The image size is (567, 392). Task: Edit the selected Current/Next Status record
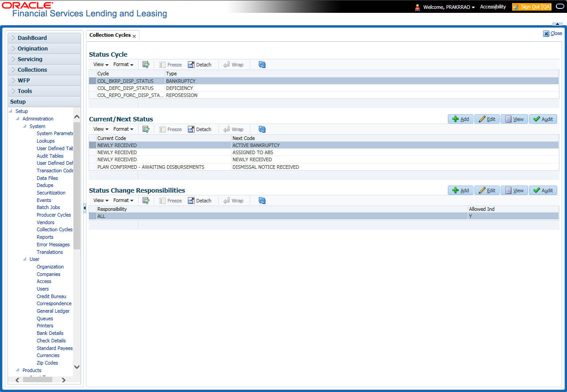pyautogui.click(x=487, y=119)
